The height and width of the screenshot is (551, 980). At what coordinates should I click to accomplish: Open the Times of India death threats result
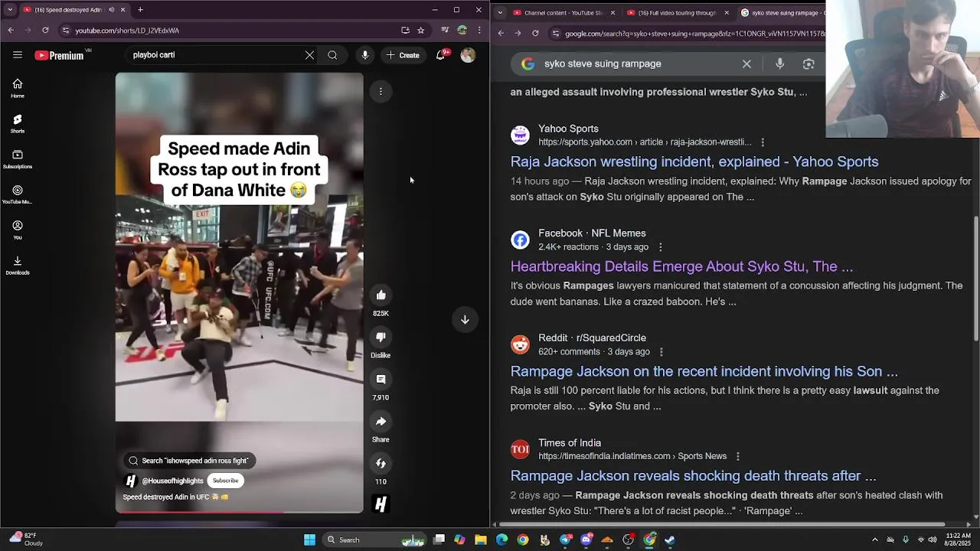pyautogui.click(x=694, y=476)
